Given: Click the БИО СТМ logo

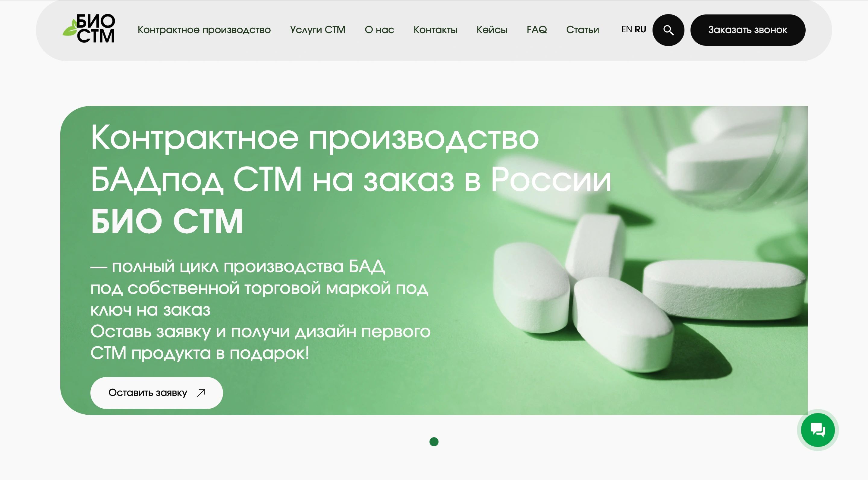Looking at the screenshot, I should pos(89,29).
